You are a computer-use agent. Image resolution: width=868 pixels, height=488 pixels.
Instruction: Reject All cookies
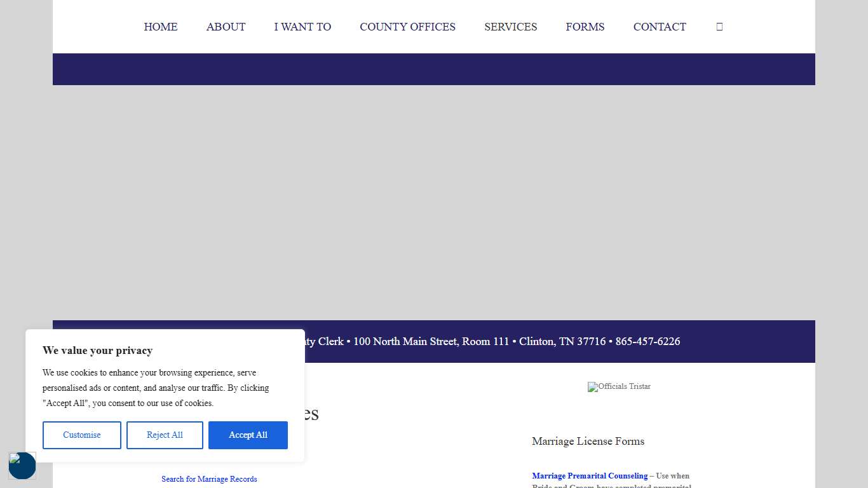coord(165,435)
